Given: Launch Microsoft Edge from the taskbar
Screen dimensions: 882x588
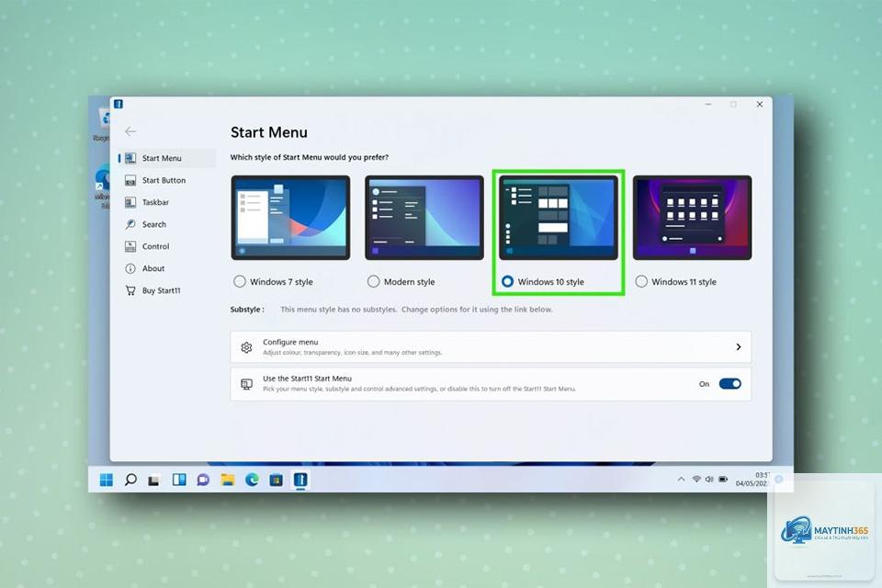Looking at the screenshot, I should coord(252,480).
